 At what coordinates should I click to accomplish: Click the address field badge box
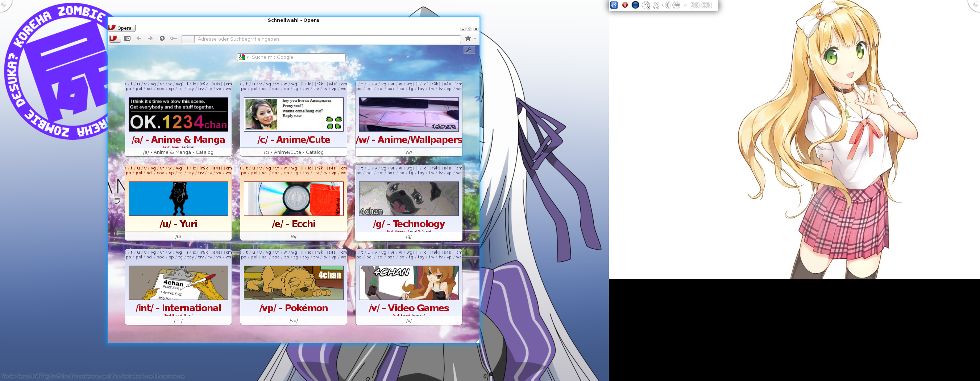coord(188,39)
